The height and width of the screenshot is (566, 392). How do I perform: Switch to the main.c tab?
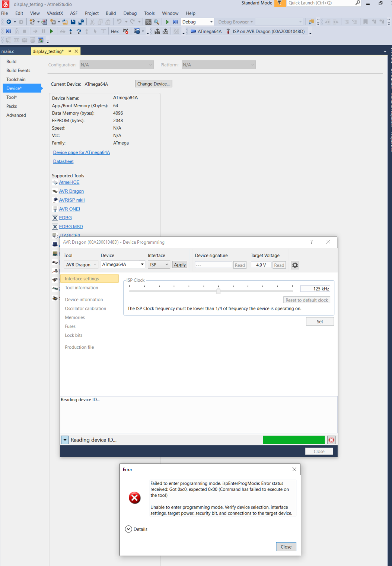pyautogui.click(x=8, y=51)
